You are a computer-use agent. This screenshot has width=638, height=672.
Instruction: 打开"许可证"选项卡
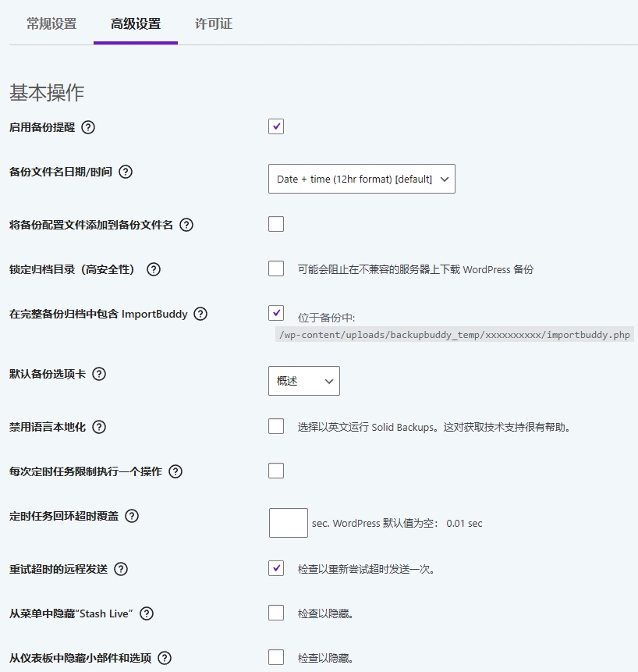(212, 24)
